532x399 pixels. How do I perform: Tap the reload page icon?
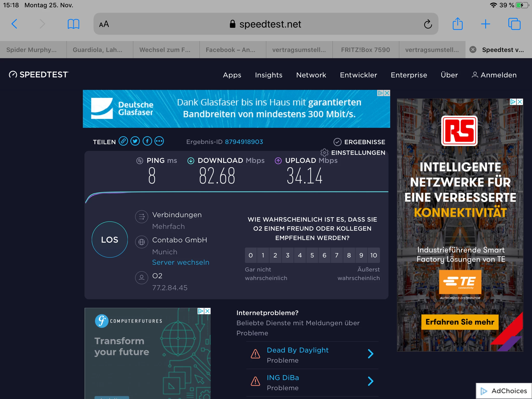(428, 24)
